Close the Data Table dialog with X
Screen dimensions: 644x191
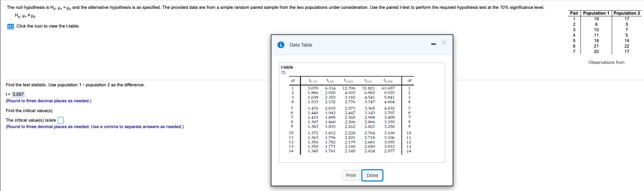444,42
